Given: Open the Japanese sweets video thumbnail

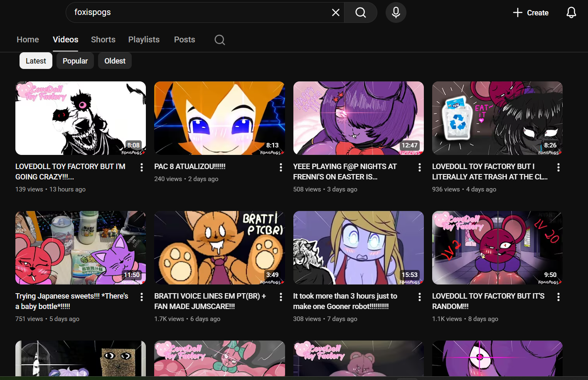Looking at the screenshot, I should 81,248.
